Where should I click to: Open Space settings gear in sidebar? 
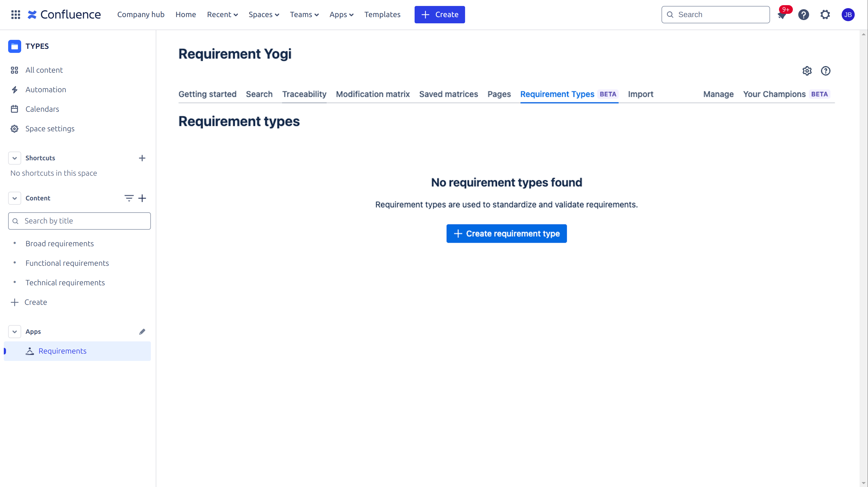point(14,128)
